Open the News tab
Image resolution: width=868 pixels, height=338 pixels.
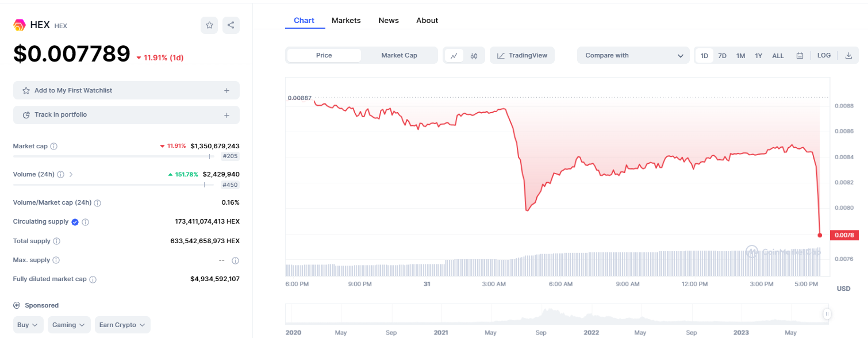pyautogui.click(x=389, y=20)
